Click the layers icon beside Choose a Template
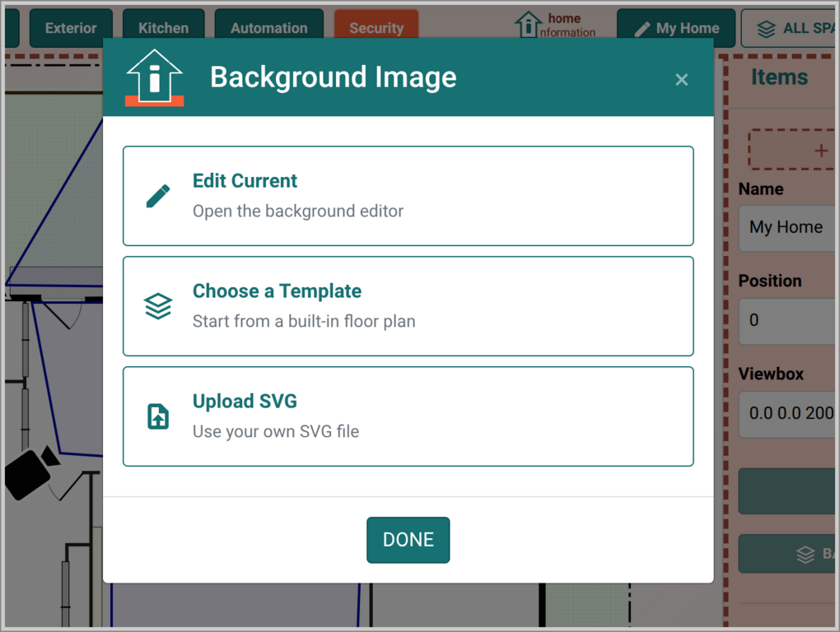The width and height of the screenshot is (840, 632). (158, 306)
